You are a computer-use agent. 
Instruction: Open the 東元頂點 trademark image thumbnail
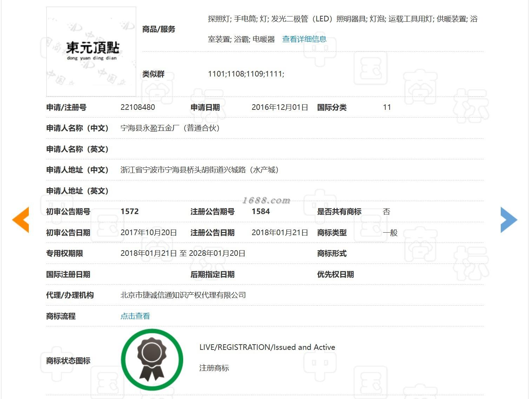[x=91, y=52]
